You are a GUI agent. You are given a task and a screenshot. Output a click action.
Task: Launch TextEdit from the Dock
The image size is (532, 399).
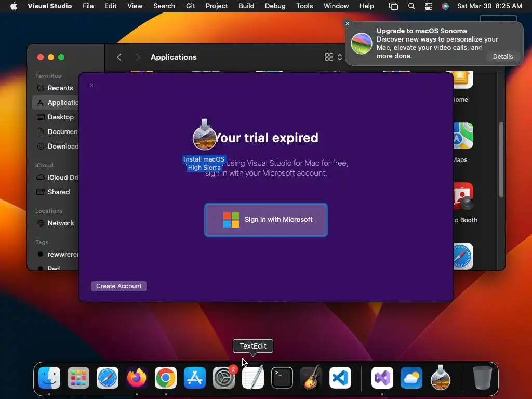click(253, 378)
